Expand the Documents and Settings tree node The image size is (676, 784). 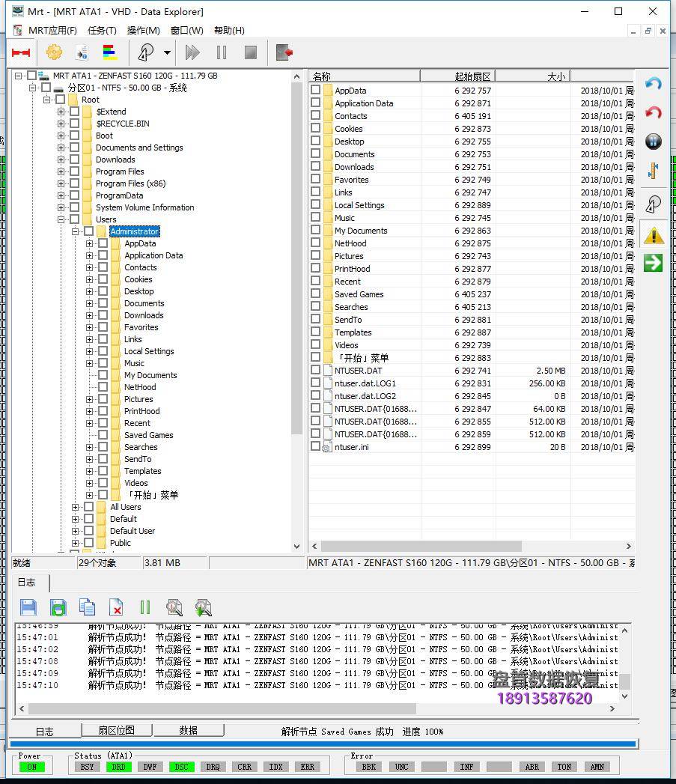pyautogui.click(x=61, y=148)
